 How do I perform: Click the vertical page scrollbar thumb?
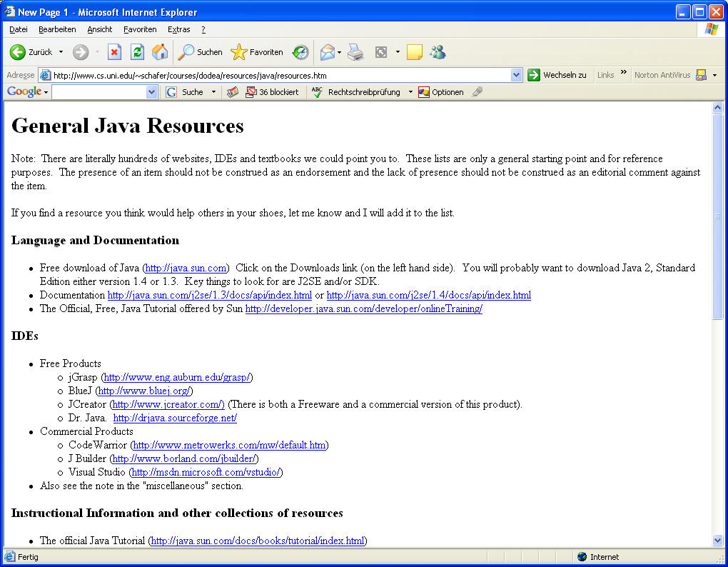tap(718, 214)
